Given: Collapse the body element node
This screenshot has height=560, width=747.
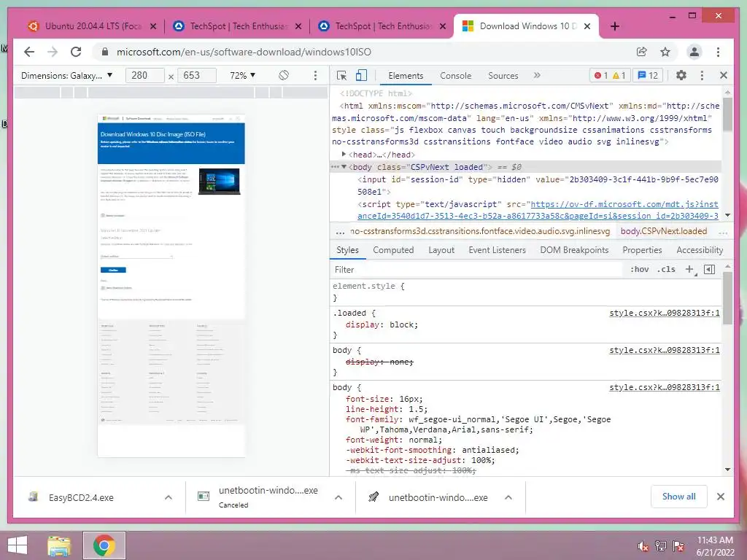Looking at the screenshot, I should [344, 167].
